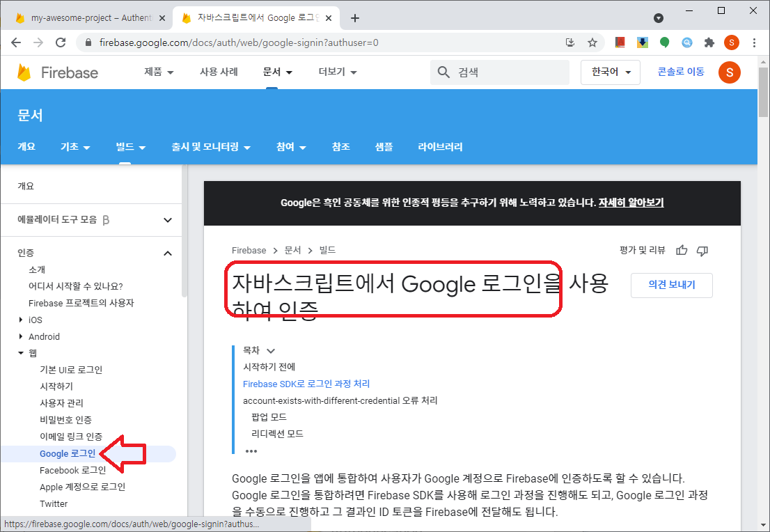This screenshot has height=532, width=770.
Task: Click the 자세히 알아보기 link
Action: 631,203
